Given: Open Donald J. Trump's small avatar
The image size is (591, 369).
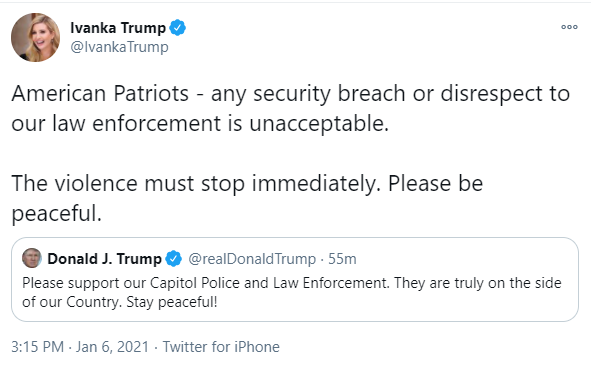Looking at the screenshot, I should [x=32, y=258].
